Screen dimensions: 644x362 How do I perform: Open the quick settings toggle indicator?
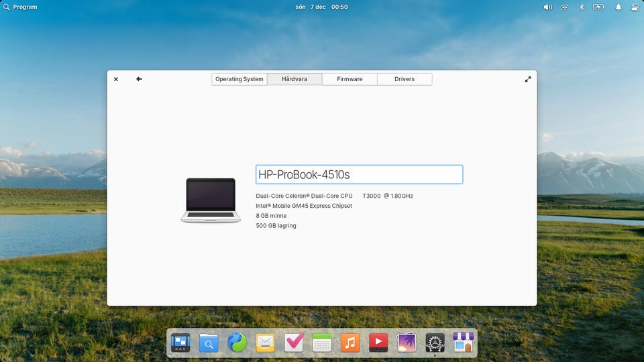point(635,7)
